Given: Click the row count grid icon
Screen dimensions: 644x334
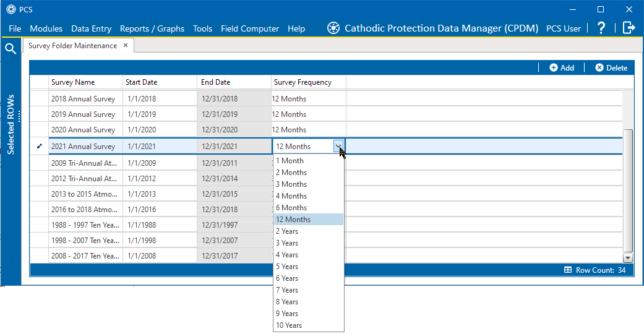Looking at the screenshot, I should pyautogui.click(x=568, y=270).
